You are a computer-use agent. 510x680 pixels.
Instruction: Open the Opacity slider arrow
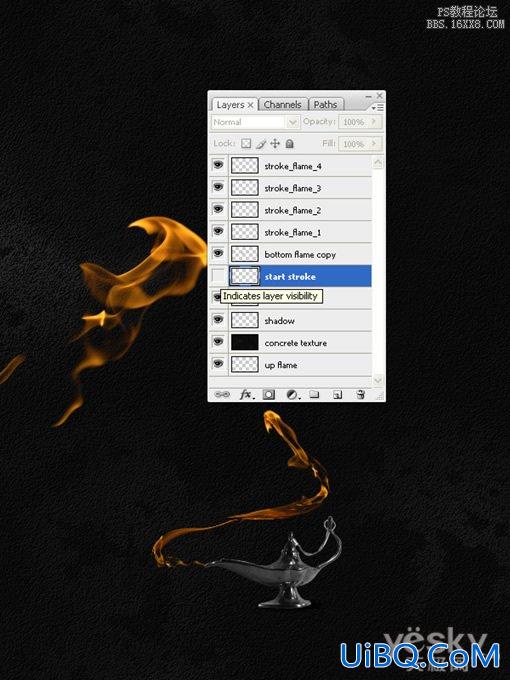pos(375,122)
